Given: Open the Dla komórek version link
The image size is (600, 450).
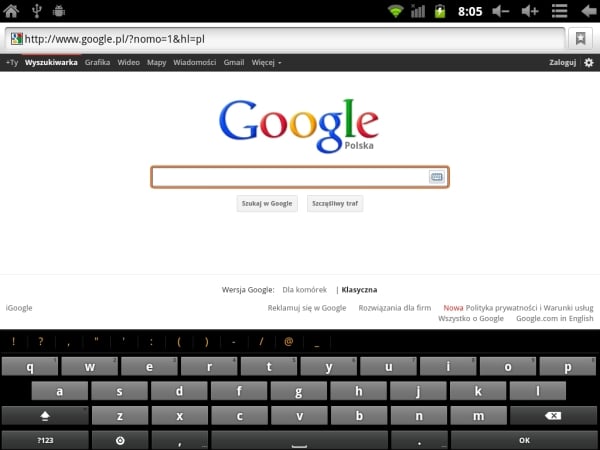Looking at the screenshot, I should tap(305, 290).
